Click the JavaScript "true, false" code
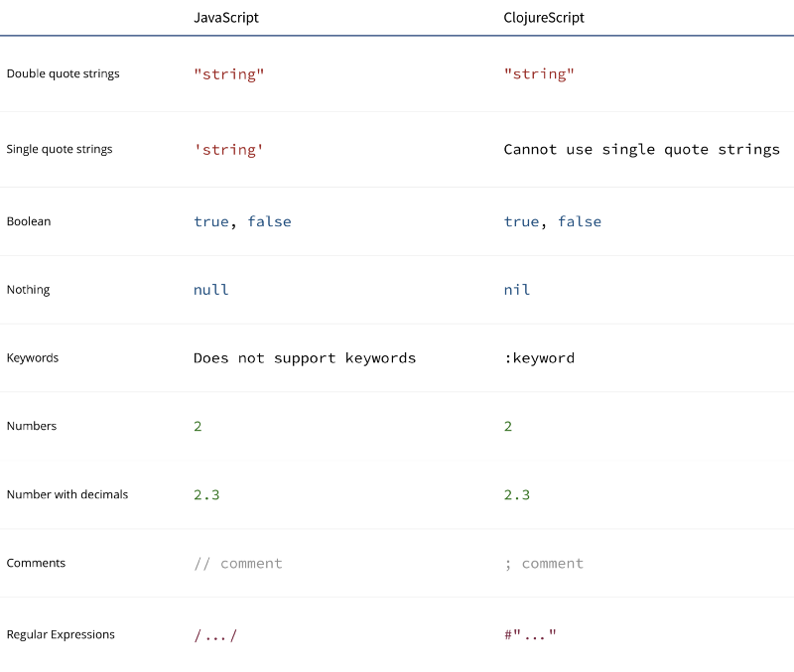This screenshot has width=794, height=672. pyautogui.click(x=242, y=221)
